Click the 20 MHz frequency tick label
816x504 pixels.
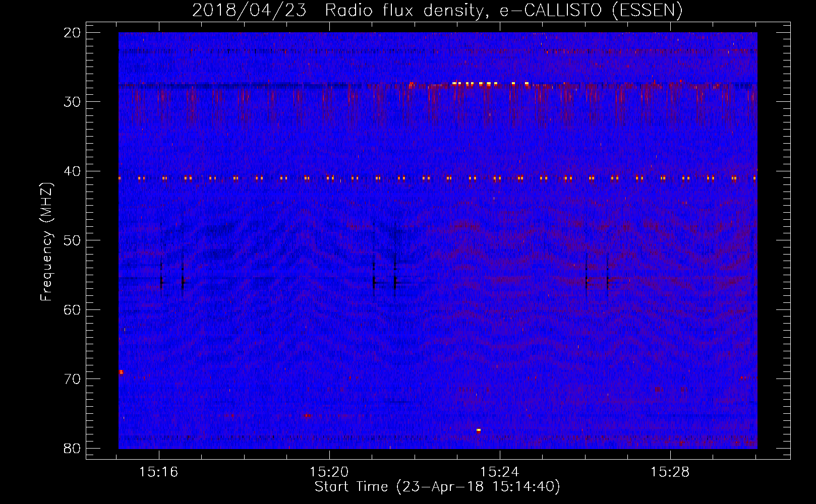click(72, 33)
